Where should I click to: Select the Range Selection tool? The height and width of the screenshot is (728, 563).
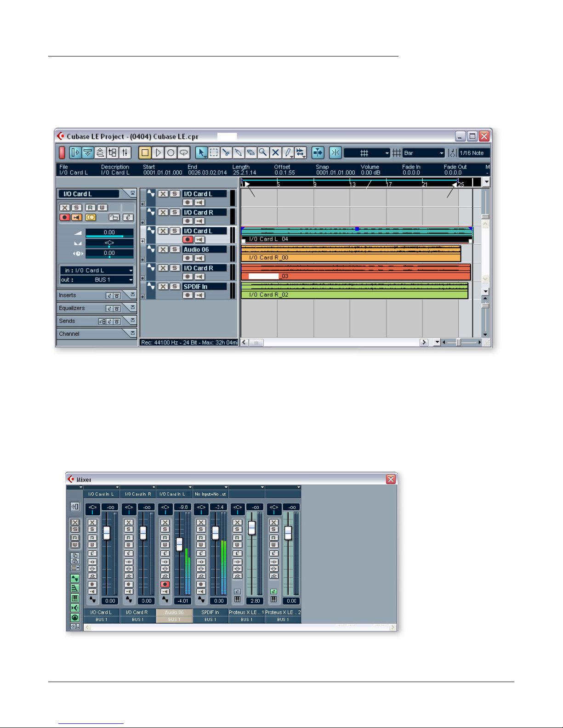(214, 153)
